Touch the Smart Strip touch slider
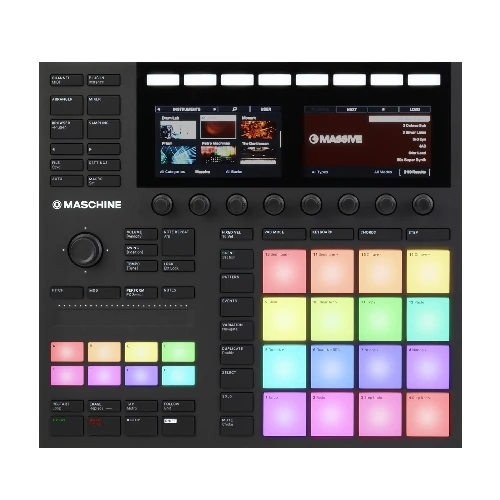This screenshot has height=500, width=500. [x=123, y=317]
